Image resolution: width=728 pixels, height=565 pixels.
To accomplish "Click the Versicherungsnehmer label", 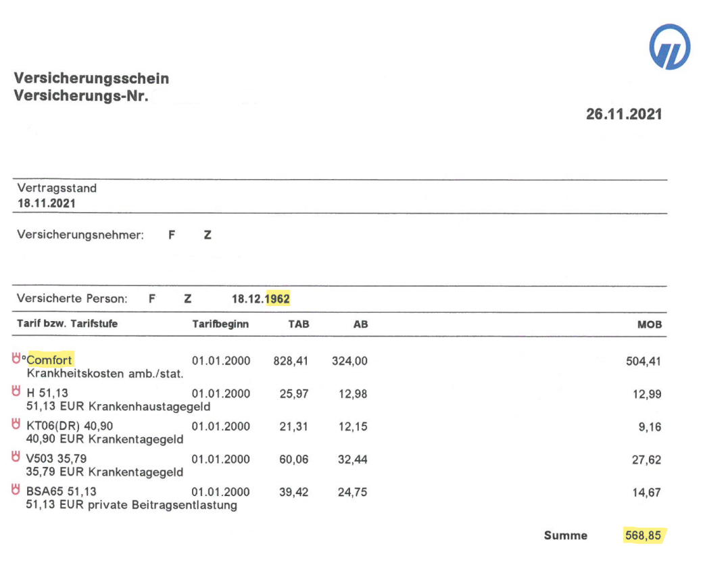I will pyautogui.click(x=80, y=235).
